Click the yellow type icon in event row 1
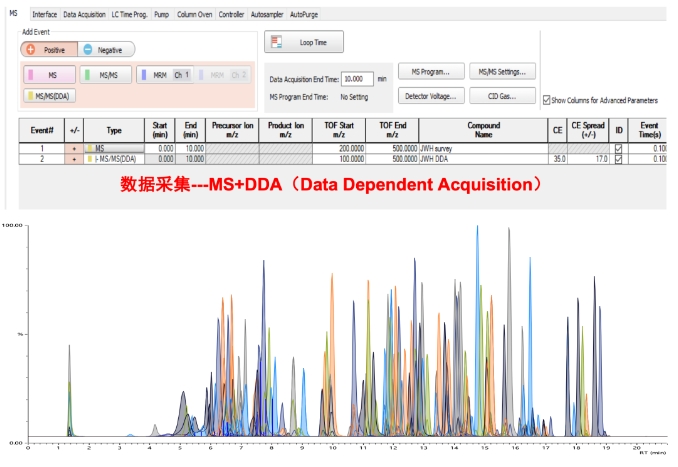Image resolution: width=678 pixels, height=467 pixels. click(89, 148)
